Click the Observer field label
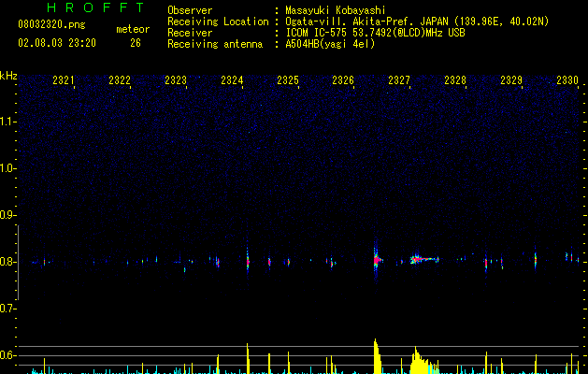The image size is (588, 374). (x=190, y=10)
